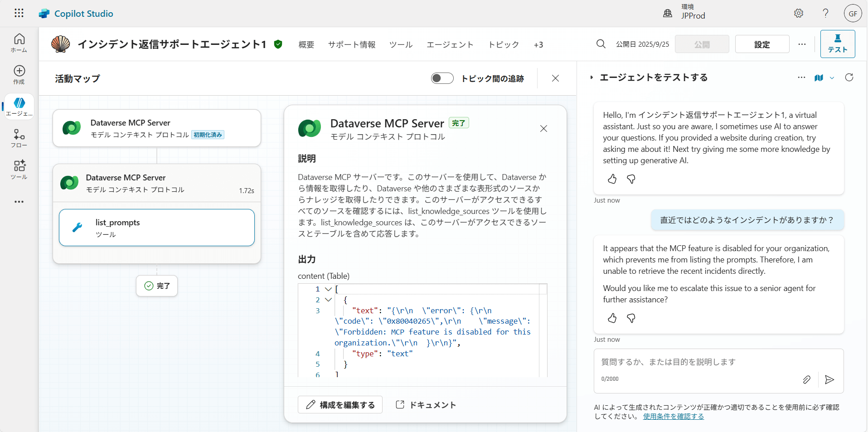The width and height of the screenshot is (868, 432).
Task: Refresh the agent test conversation
Action: click(x=849, y=78)
